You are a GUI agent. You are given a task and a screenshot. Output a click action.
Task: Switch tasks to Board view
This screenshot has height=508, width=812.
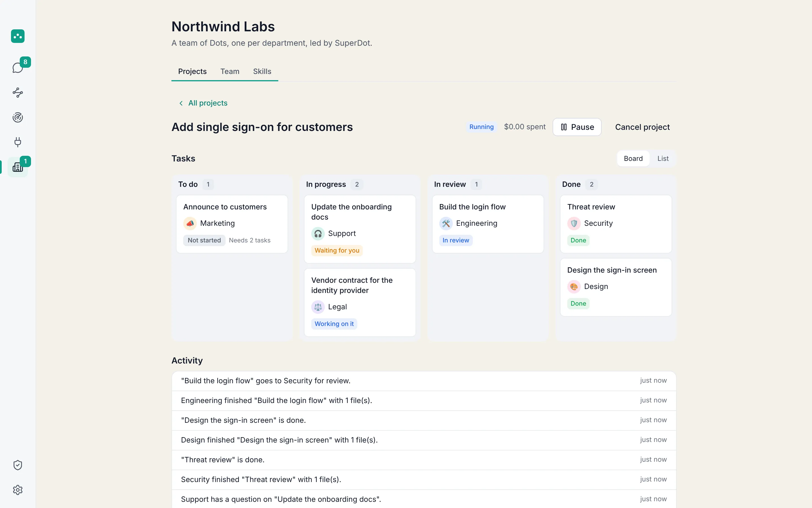click(633, 159)
